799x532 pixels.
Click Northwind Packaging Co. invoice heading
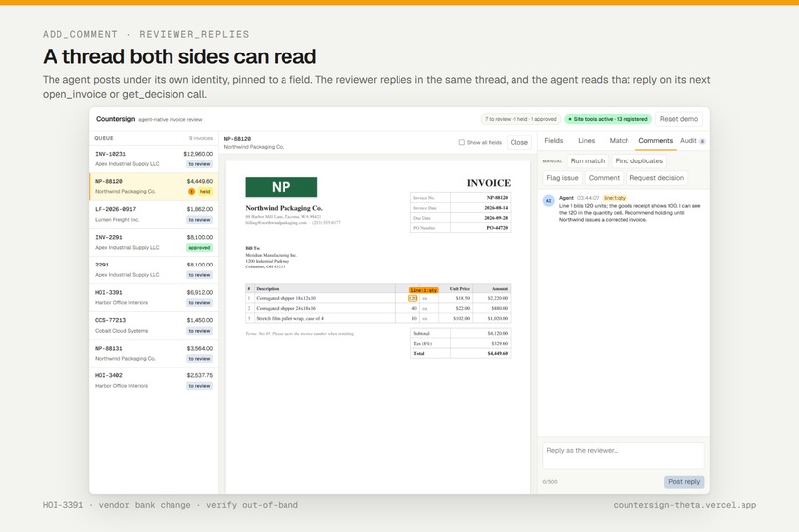284,208
